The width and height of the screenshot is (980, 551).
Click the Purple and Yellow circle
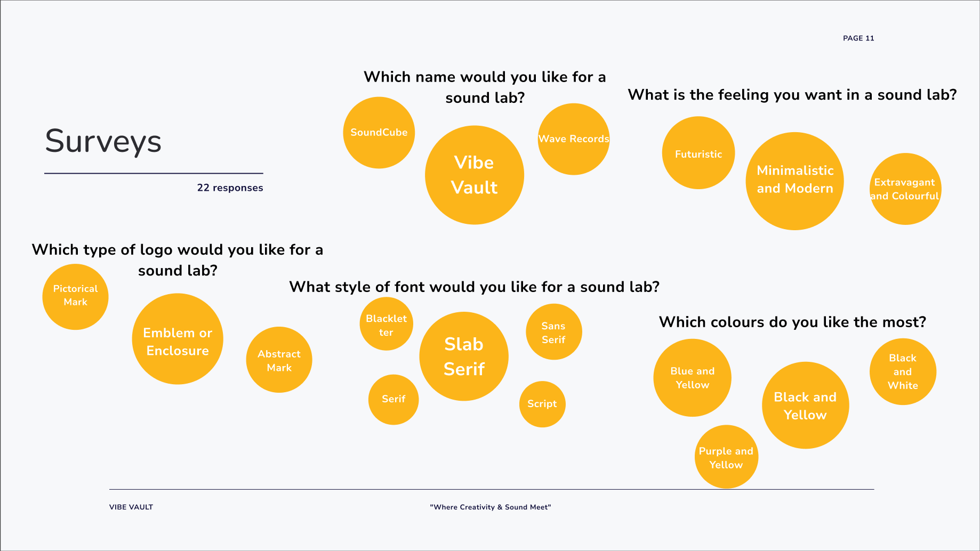[x=727, y=457]
